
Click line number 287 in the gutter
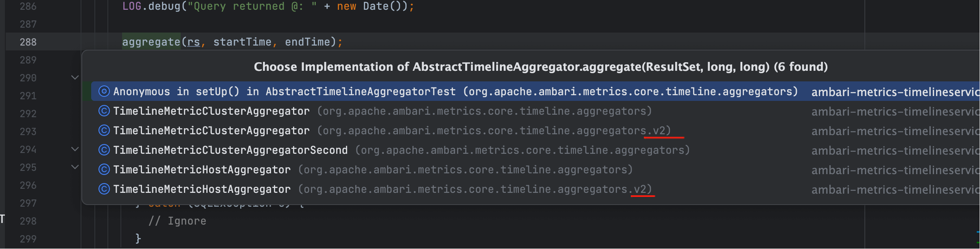pyautogui.click(x=28, y=24)
